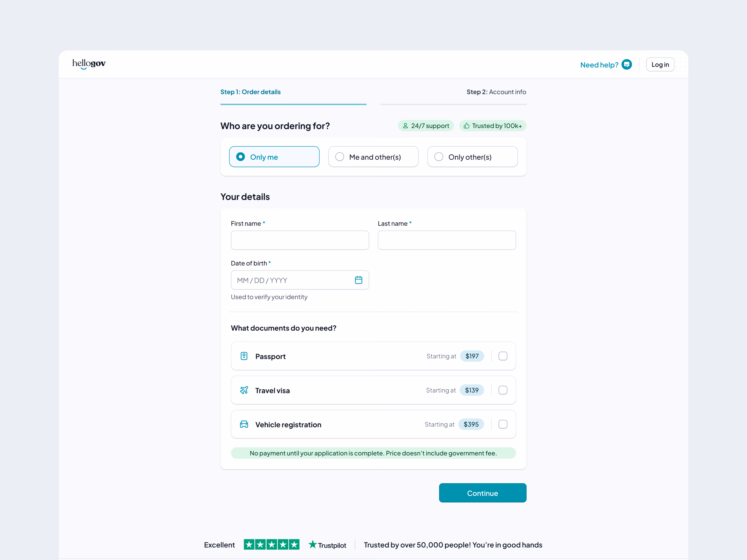Click the Need help? link
Screen dimensions: 747x560
click(599, 65)
